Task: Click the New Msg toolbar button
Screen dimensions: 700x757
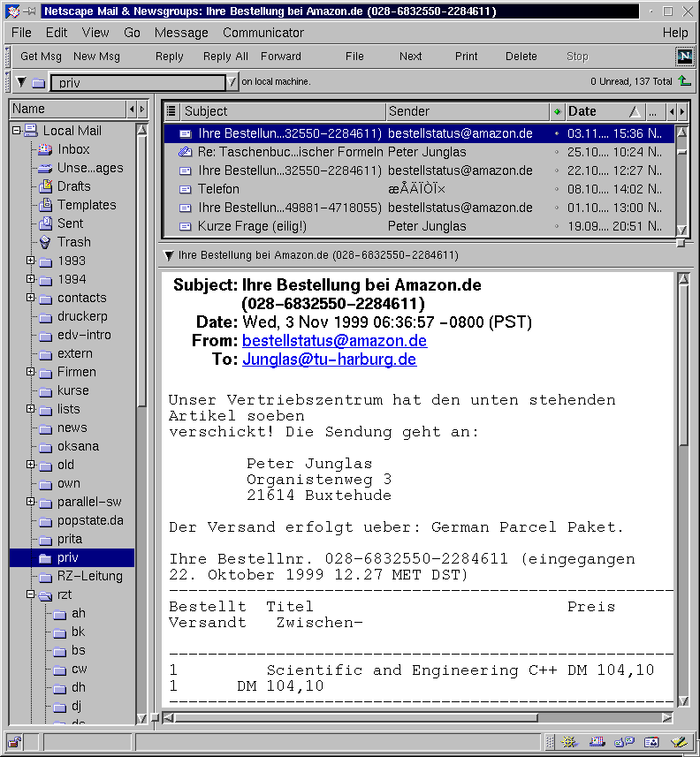Action: point(96,57)
